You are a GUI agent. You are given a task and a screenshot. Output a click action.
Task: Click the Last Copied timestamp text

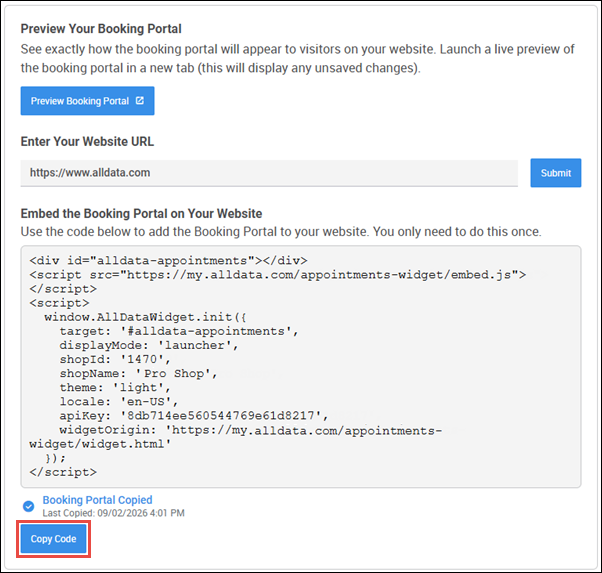114,513
